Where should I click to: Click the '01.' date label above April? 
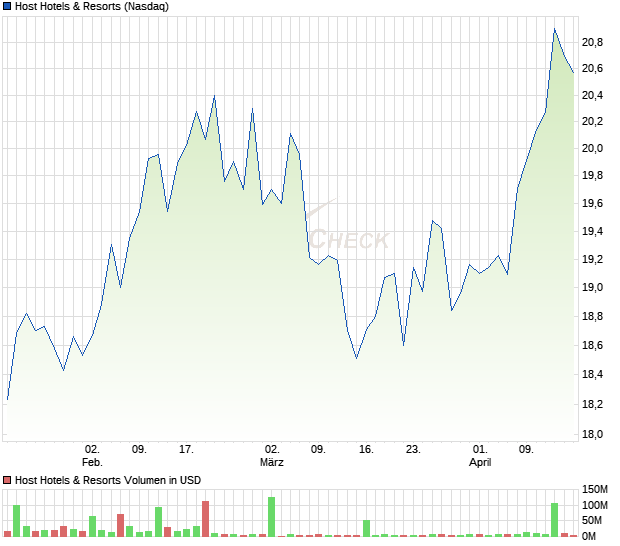(x=480, y=450)
